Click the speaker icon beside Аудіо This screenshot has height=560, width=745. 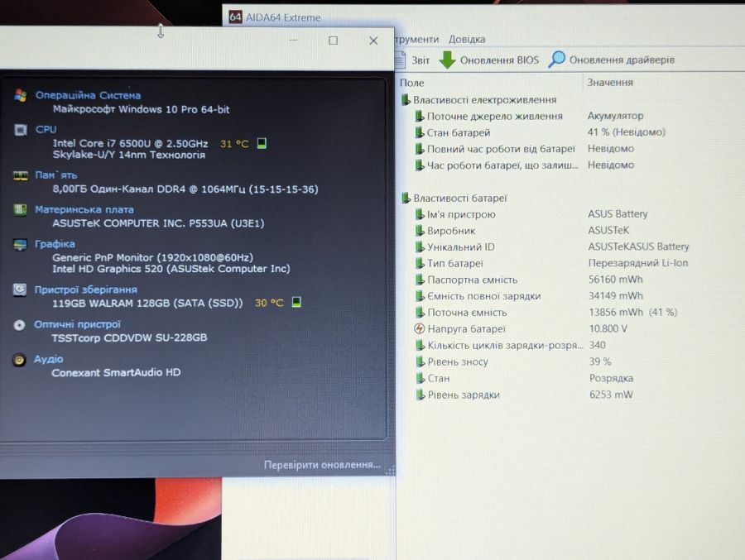(x=19, y=360)
